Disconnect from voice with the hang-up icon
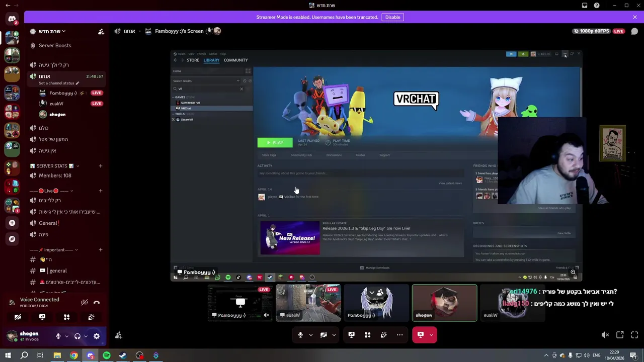Image resolution: width=644 pixels, height=362 pixels. click(97, 302)
